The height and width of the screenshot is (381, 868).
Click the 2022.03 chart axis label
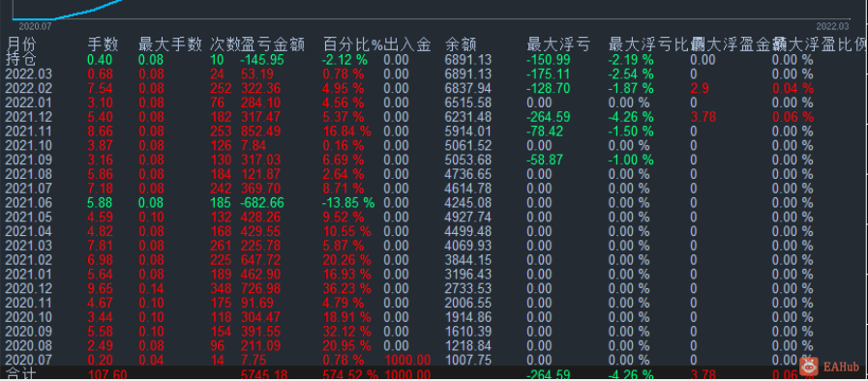pos(832,26)
